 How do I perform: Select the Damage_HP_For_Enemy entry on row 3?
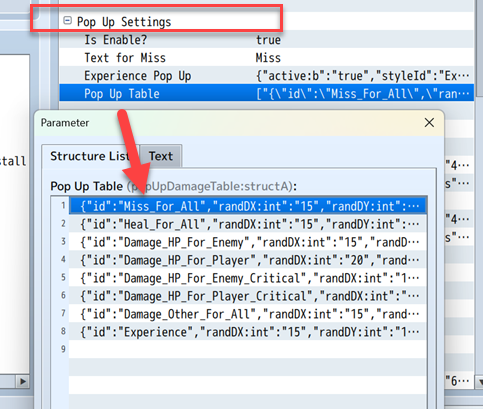pyautogui.click(x=248, y=242)
